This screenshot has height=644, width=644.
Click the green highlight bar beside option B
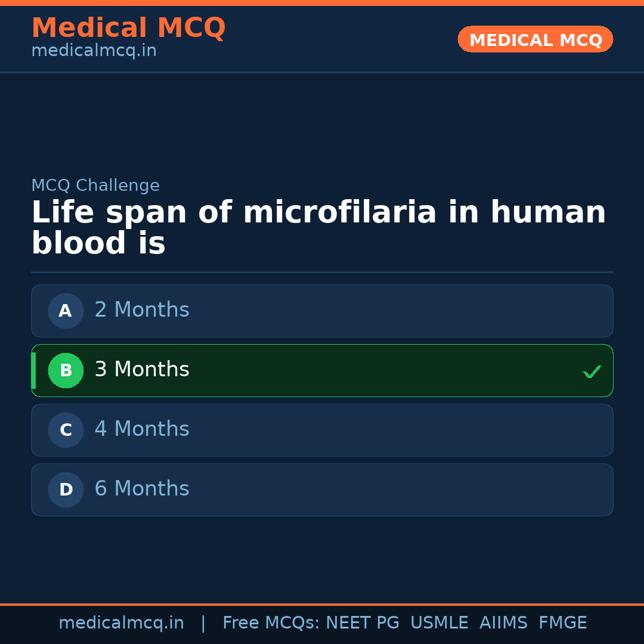(34, 370)
